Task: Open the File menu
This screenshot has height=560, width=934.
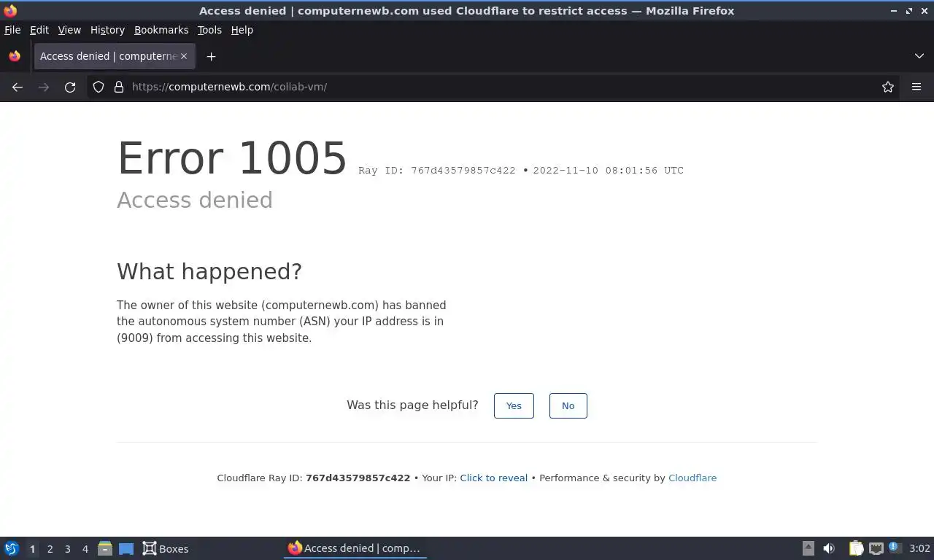Action: pyautogui.click(x=12, y=30)
